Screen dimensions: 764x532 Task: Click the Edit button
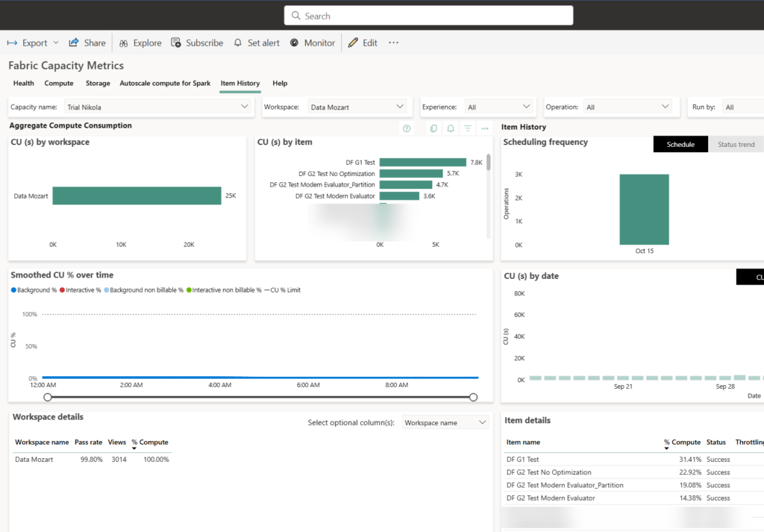click(x=363, y=43)
